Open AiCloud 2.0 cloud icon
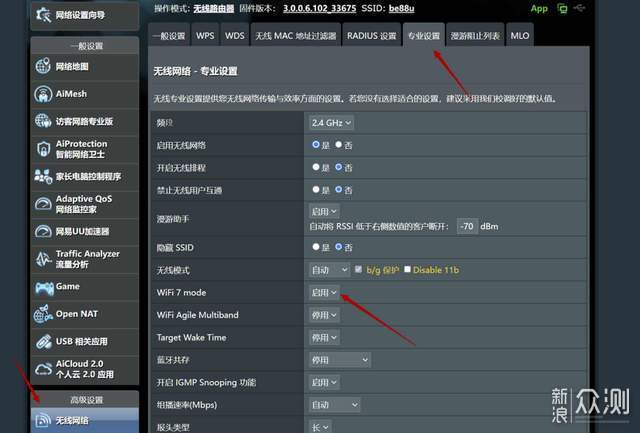This screenshot has width=640, height=433. point(44,368)
